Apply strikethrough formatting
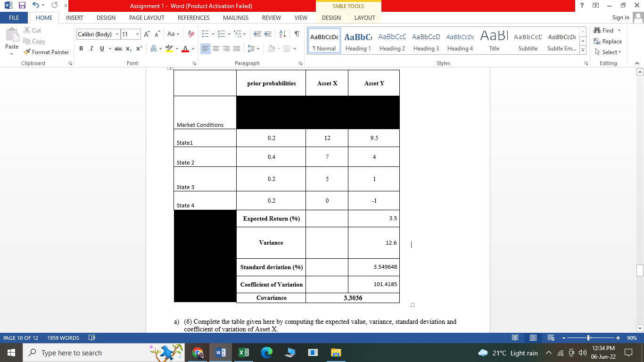644x362 pixels. tap(119, 48)
